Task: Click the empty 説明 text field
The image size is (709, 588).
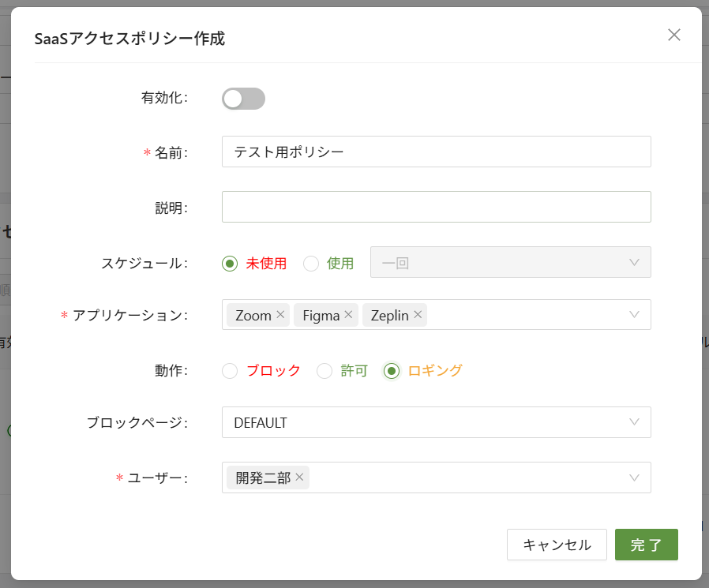Action: 436,207
